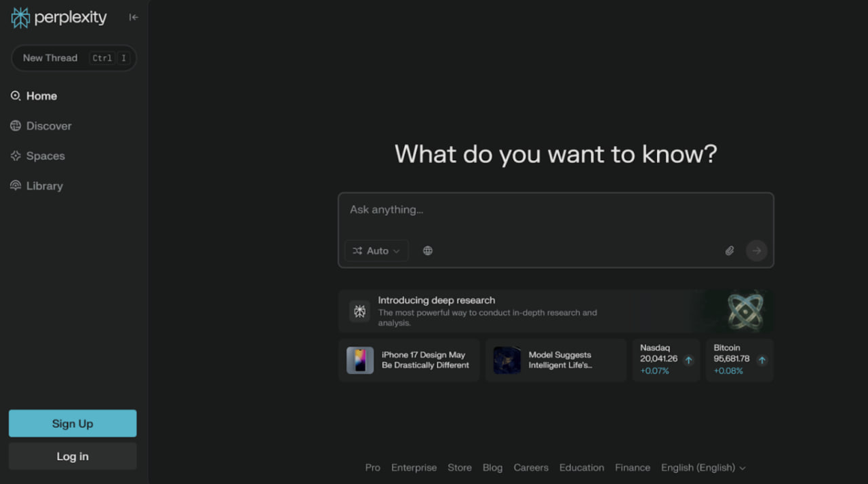Expand the English language selector
This screenshot has width=868, height=484.
703,468
